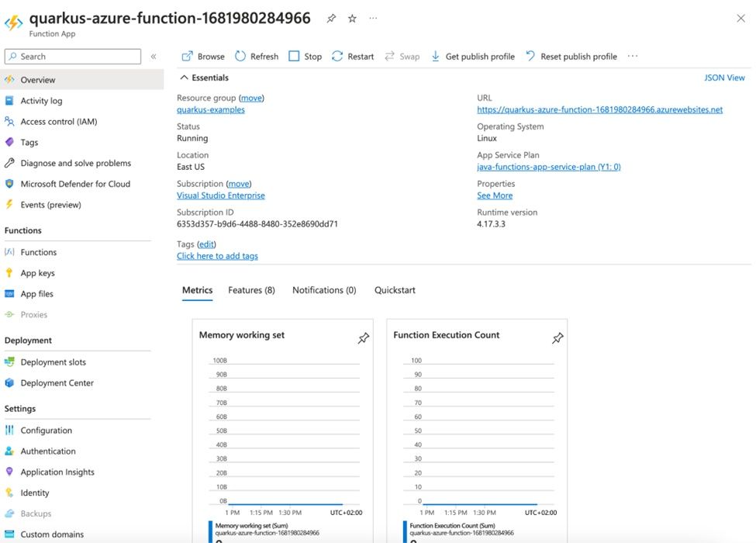Click Get publish profile
The width and height of the screenshot is (756, 543).
(x=472, y=57)
